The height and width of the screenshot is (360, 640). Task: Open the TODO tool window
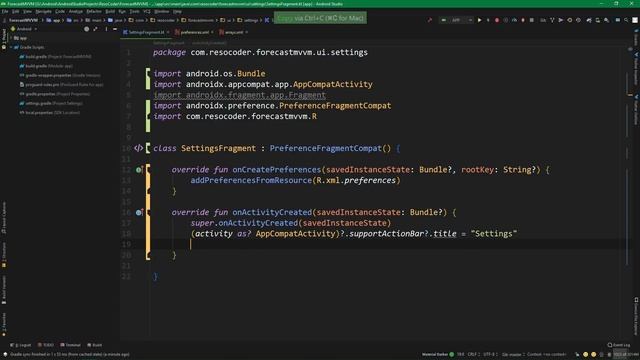(x=46, y=345)
